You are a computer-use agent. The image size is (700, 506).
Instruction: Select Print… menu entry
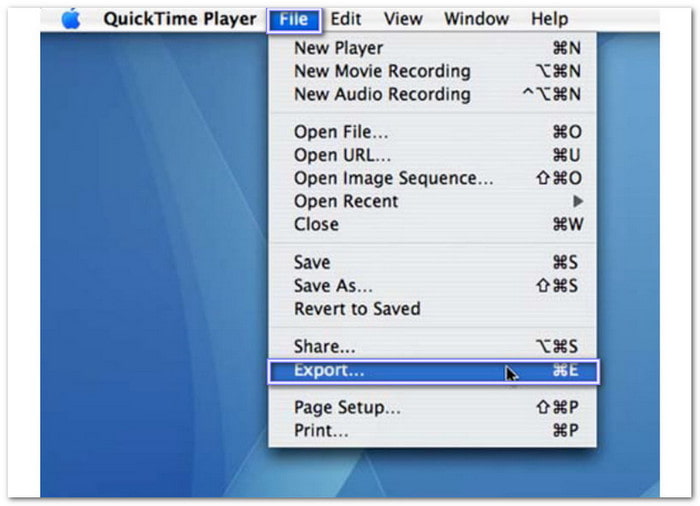(x=432, y=431)
